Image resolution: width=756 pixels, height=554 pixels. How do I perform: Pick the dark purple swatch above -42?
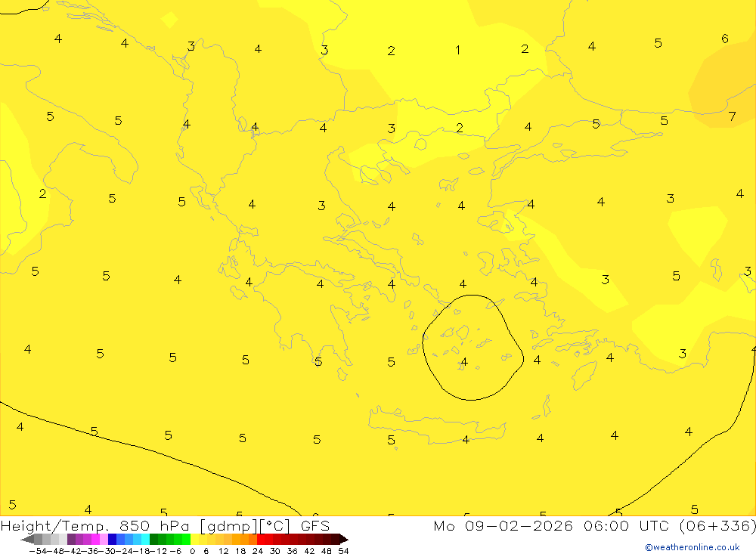pyautogui.click(x=71, y=540)
